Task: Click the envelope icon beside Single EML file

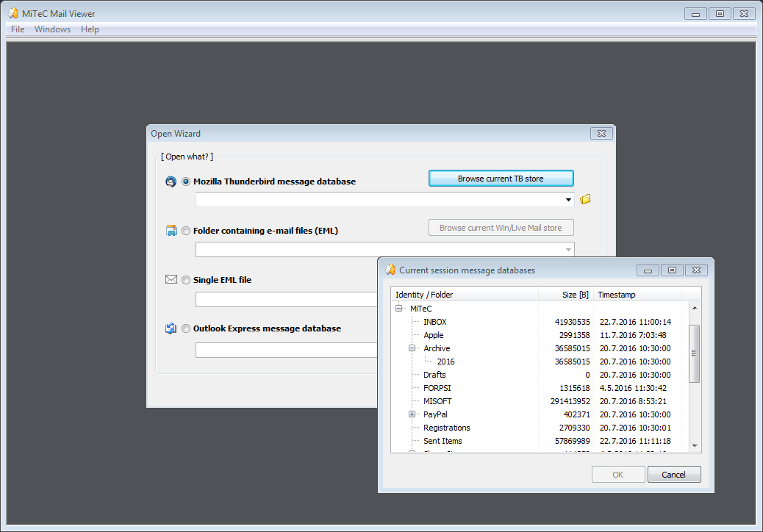Action: tap(171, 280)
